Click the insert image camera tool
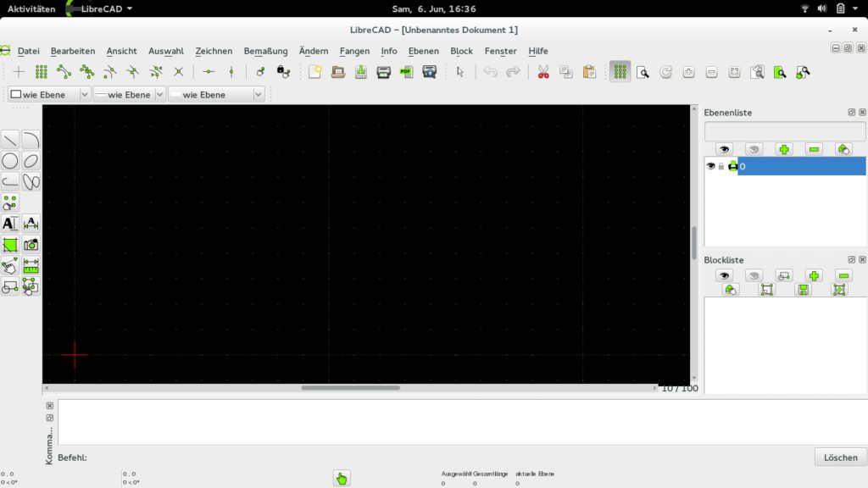Screen dimensions: 868x488 31,245
